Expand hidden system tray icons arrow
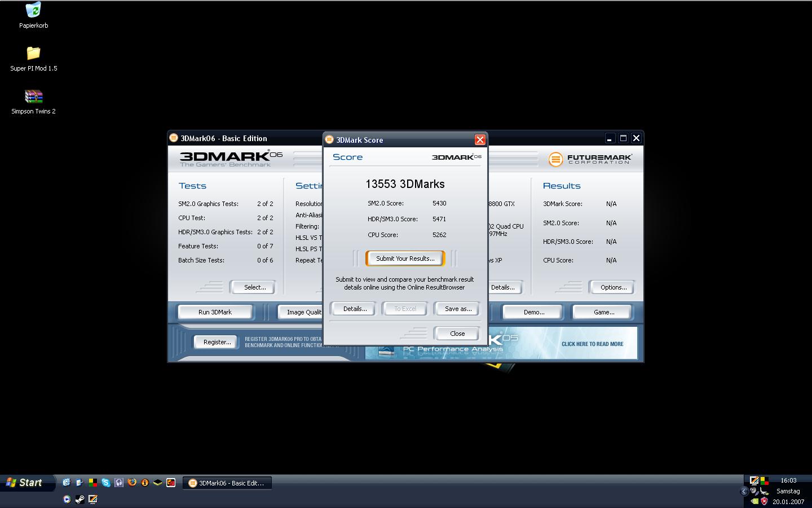The image size is (812, 508). coord(744,491)
